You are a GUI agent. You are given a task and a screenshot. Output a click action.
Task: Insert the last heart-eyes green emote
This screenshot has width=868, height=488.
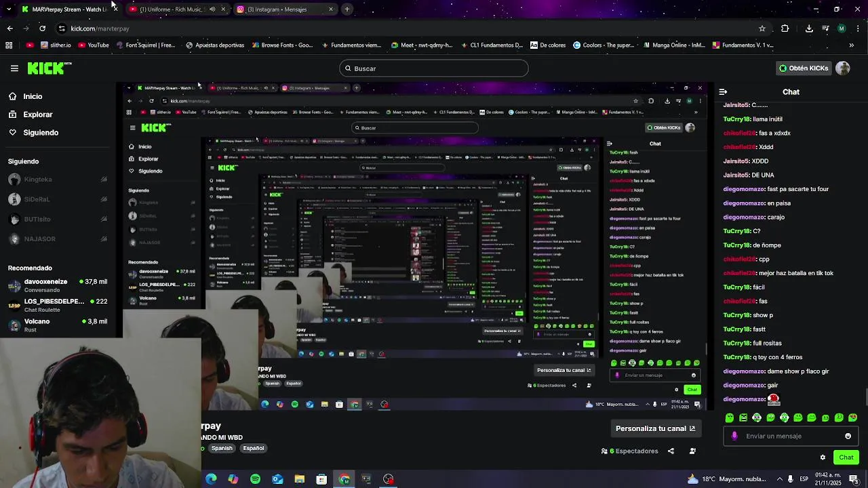point(853,418)
